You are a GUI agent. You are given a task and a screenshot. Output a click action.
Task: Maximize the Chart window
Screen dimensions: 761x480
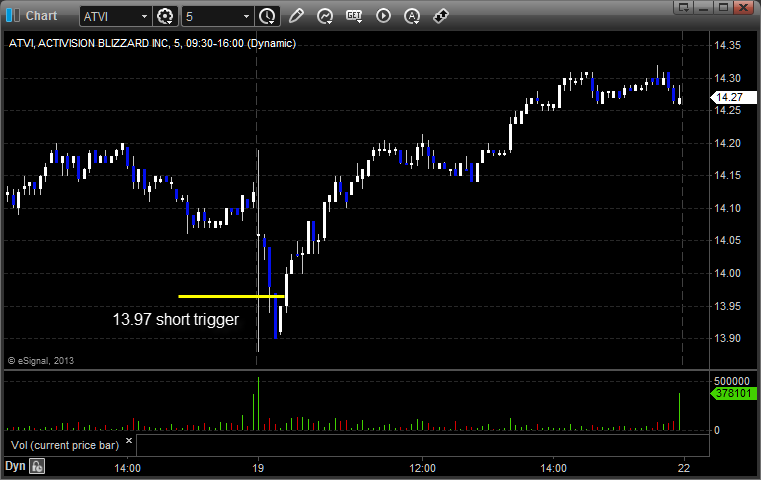click(723, 7)
